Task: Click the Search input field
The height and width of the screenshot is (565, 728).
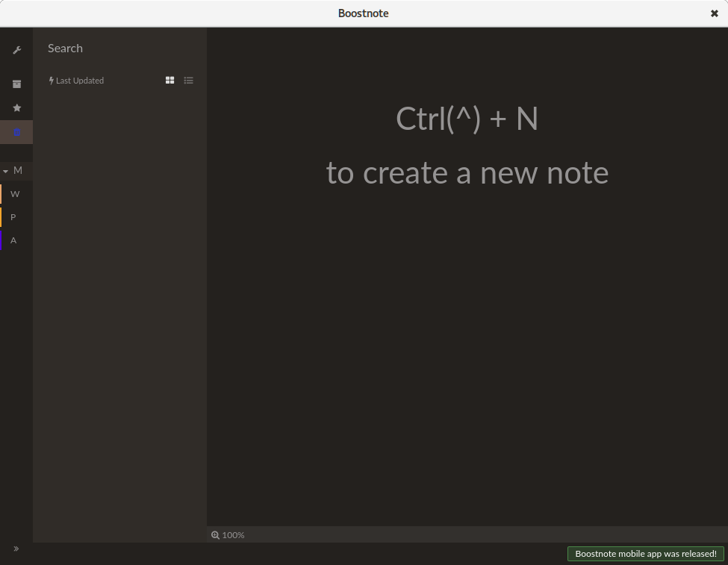Action: tap(119, 49)
